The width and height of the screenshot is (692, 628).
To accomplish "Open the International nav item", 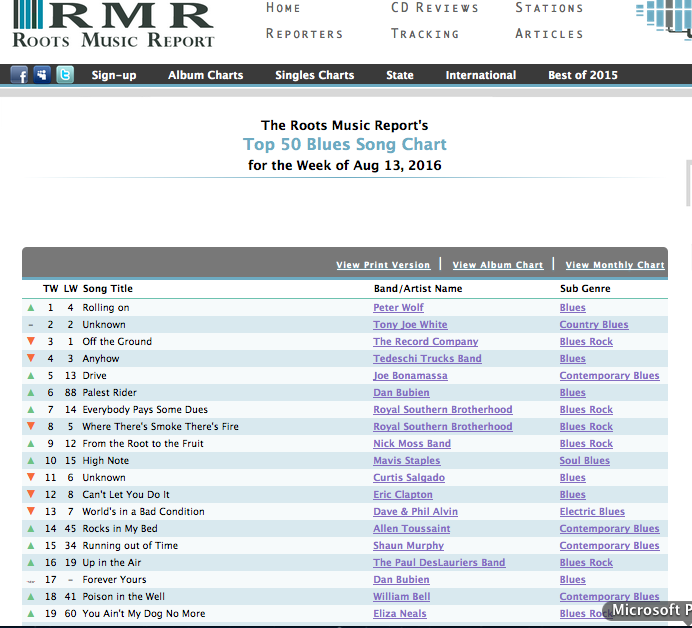I will (x=481, y=75).
